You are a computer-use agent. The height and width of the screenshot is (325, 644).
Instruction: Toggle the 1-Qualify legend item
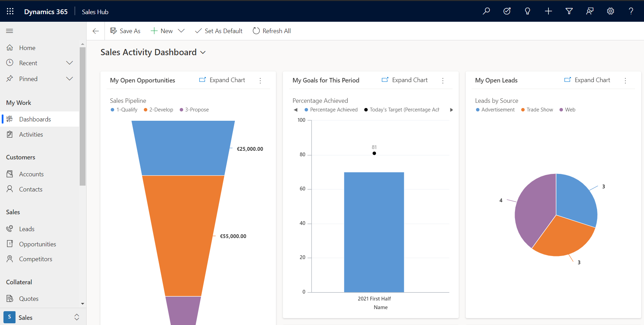click(124, 110)
